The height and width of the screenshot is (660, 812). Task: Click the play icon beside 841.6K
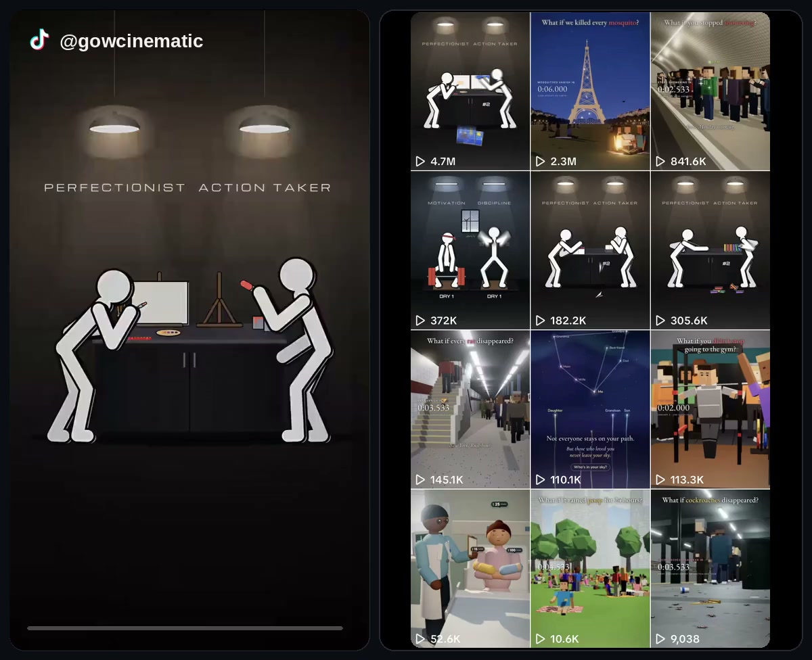(x=660, y=162)
